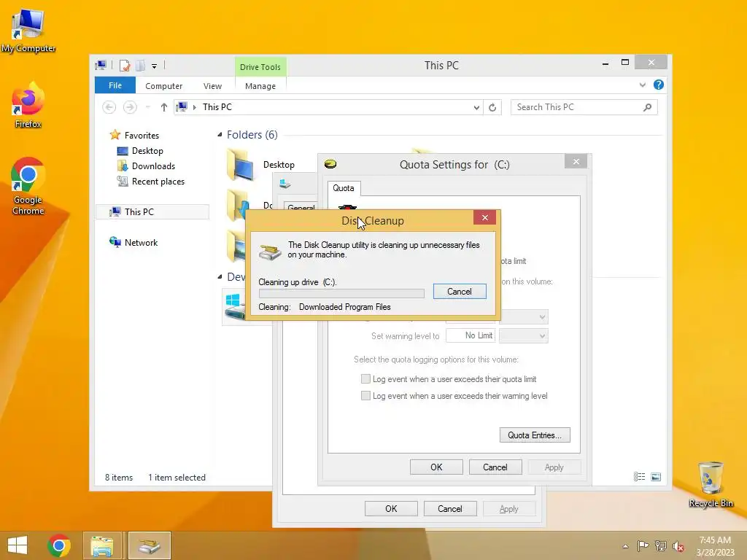Image resolution: width=747 pixels, height=560 pixels.
Task: Open the Recycle Bin icon
Action: click(711, 485)
